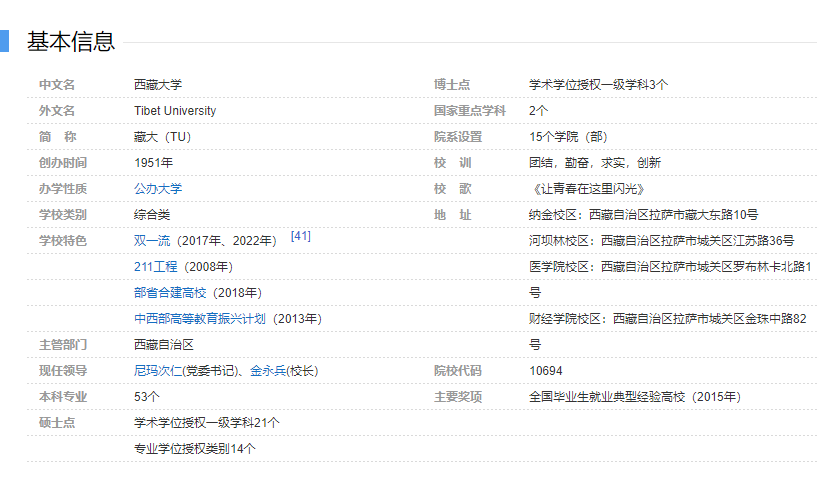The height and width of the screenshot is (492, 831).
Task: Open 尼玛次仁 party secretary profile link
Action: point(160,370)
